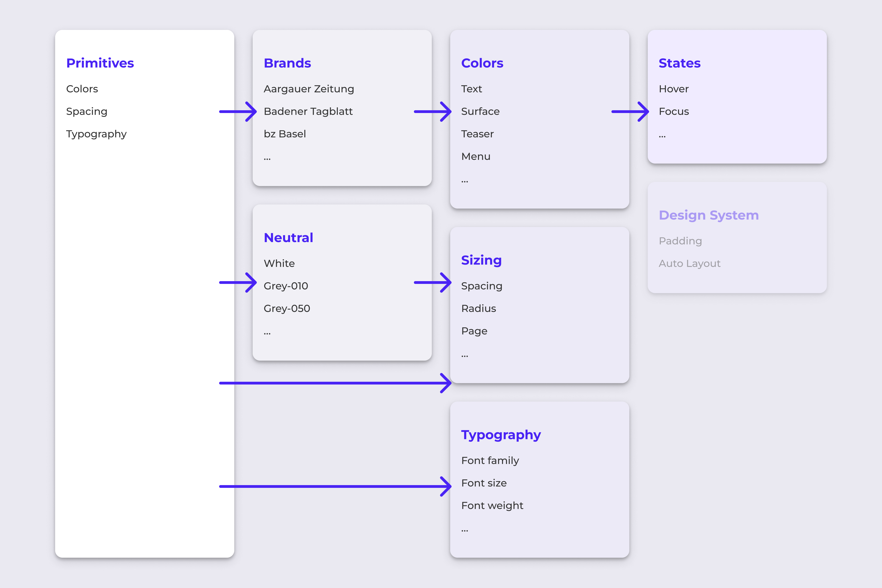882x588 pixels.
Task: Select Aargauer Zeitung in Brands
Action: tap(309, 89)
